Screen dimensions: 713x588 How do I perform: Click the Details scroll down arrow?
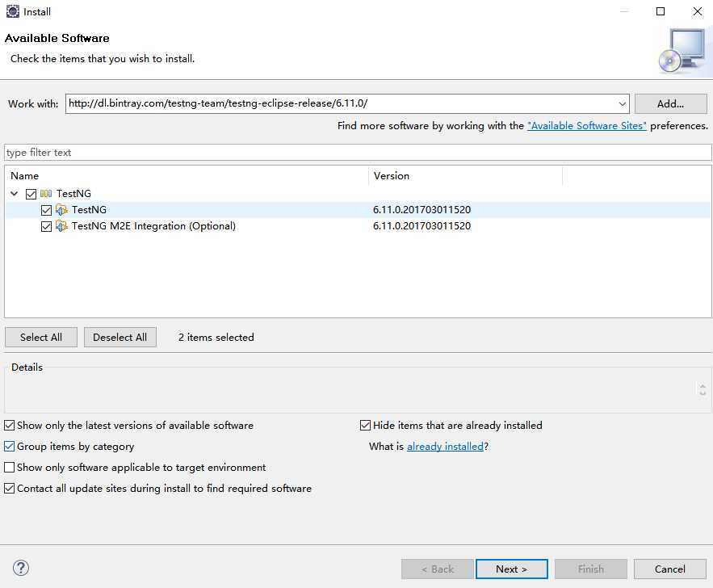pyautogui.click(x=703, y=393)
